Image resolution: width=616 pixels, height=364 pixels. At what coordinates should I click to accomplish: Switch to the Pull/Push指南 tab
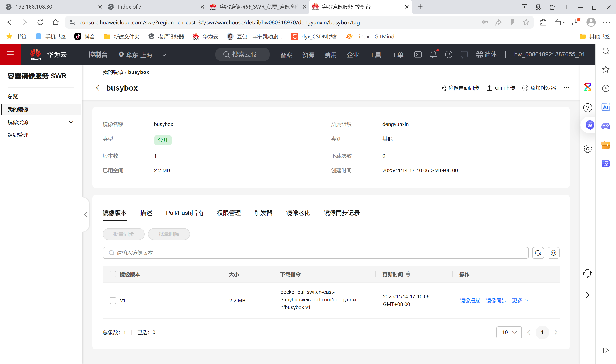184,213
